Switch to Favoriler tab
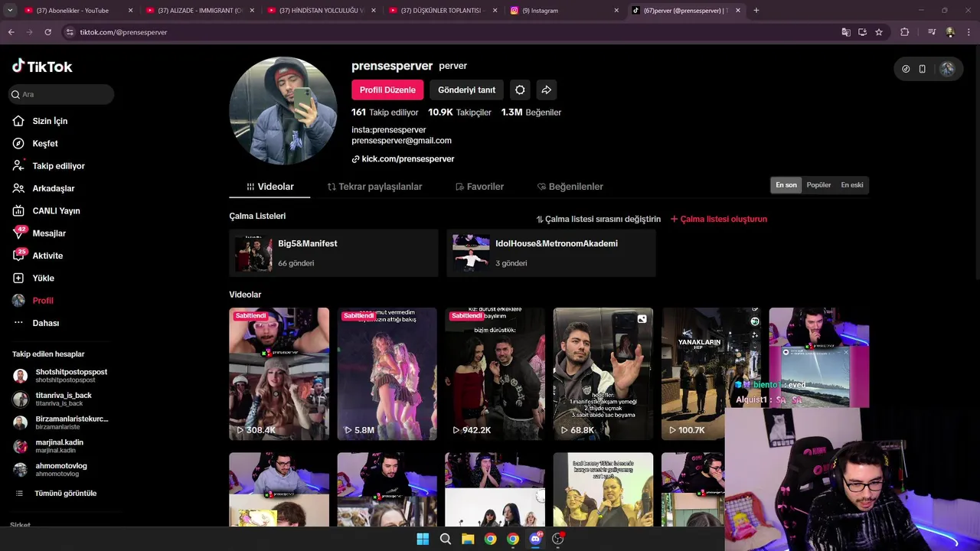980x551 pixels. click(479, 187)
